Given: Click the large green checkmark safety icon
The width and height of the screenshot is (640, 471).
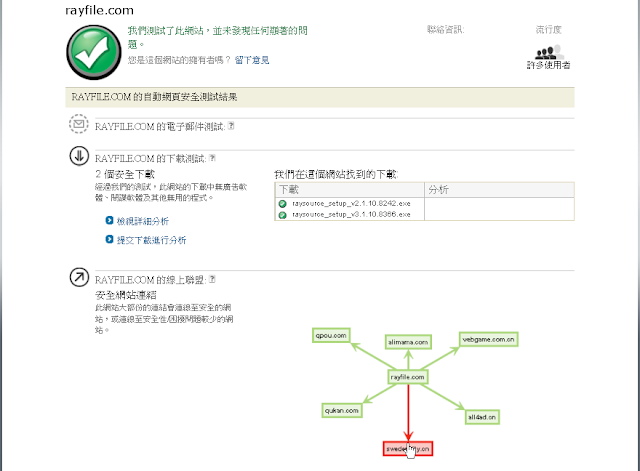Looking at the screenshot, I should pyautogui.click(x=94, y=52).
